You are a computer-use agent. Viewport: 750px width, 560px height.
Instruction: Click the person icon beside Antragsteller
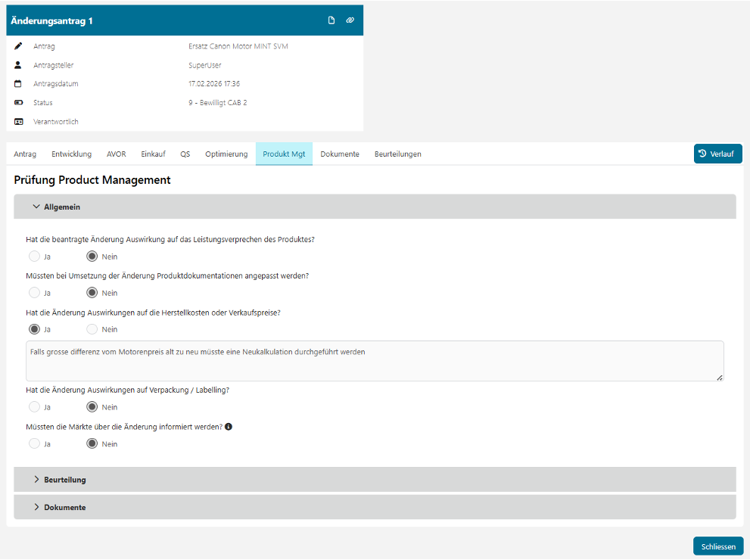(x=18, y=64)
